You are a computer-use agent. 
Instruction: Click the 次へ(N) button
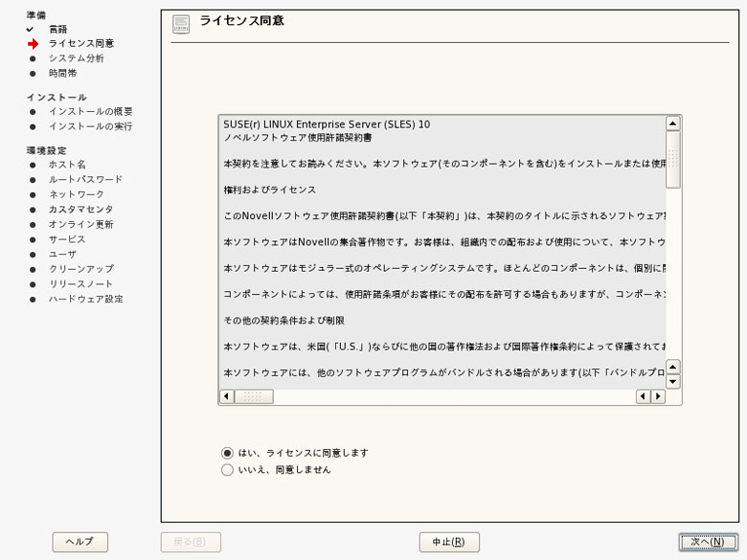tap(708, 542)
